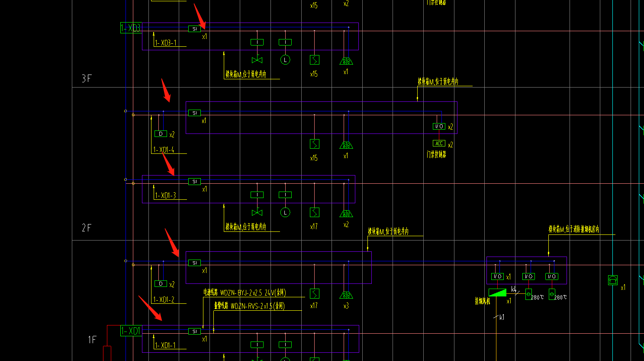Click the alarm sounder triangle above x3

pyautogui.click(x=346, y=295)
